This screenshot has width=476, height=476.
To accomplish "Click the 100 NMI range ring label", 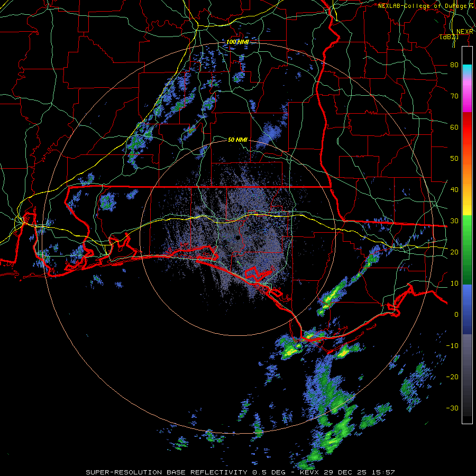I will coord(237,42).
